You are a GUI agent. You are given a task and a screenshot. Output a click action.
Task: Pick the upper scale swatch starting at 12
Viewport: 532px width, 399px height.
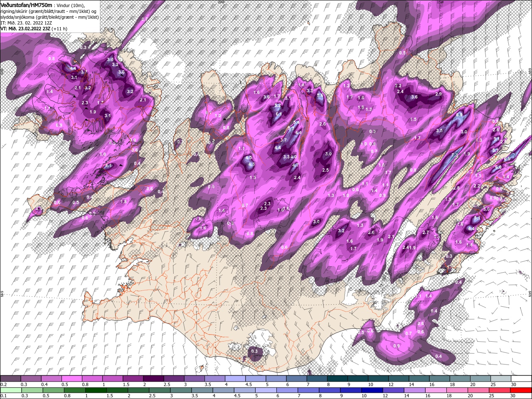399,379
